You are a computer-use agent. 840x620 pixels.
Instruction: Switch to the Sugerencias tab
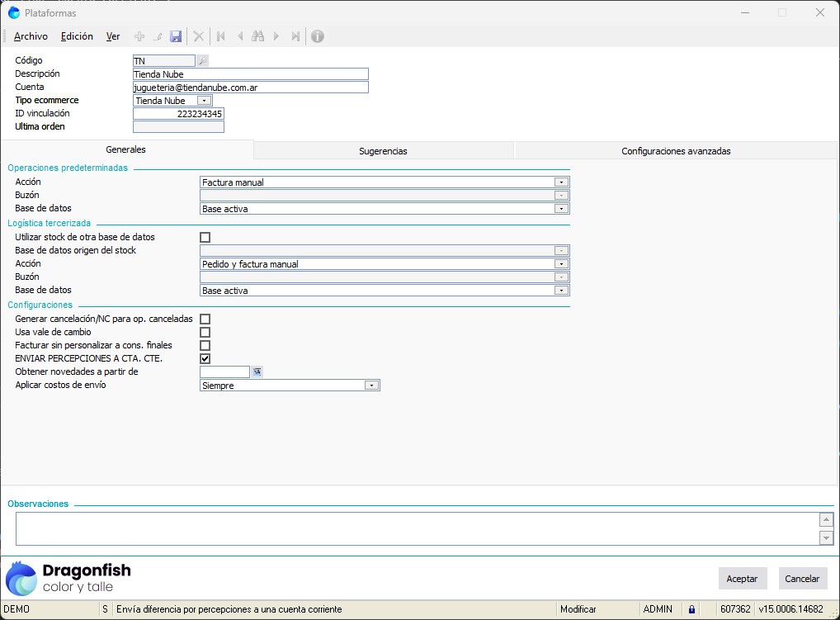click(x=383, y=151)
